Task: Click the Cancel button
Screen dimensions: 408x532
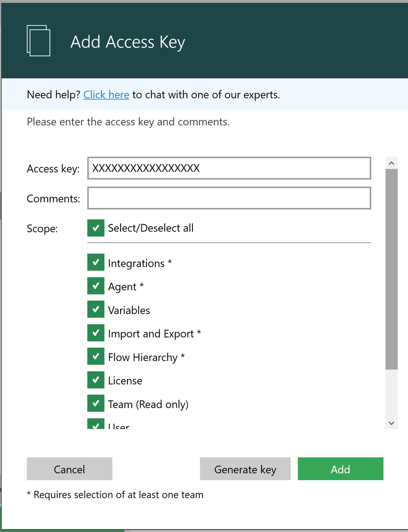Action: click(x=69, y=469)
